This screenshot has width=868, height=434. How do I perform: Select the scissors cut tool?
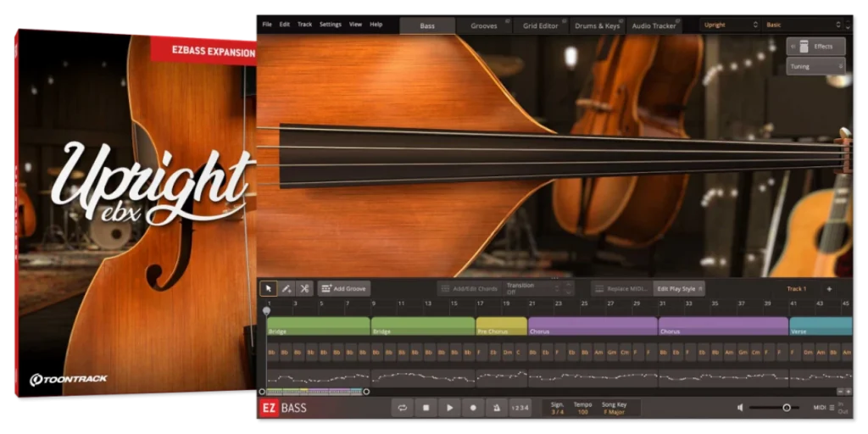coord(304,289)
